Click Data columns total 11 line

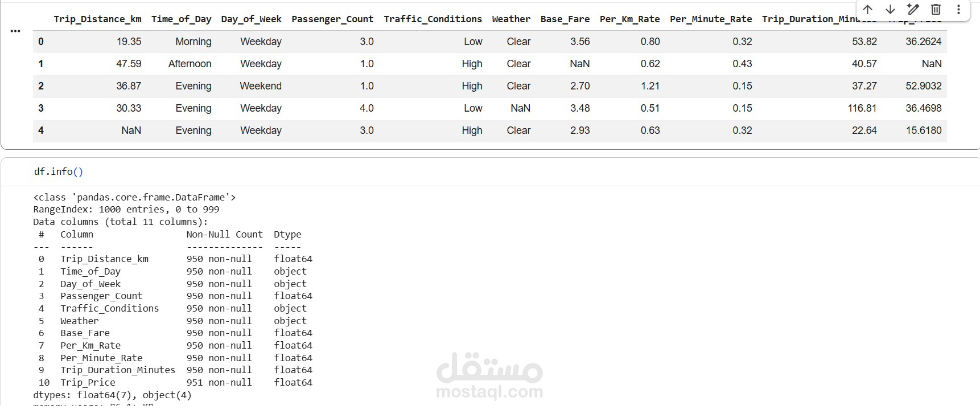121,222
